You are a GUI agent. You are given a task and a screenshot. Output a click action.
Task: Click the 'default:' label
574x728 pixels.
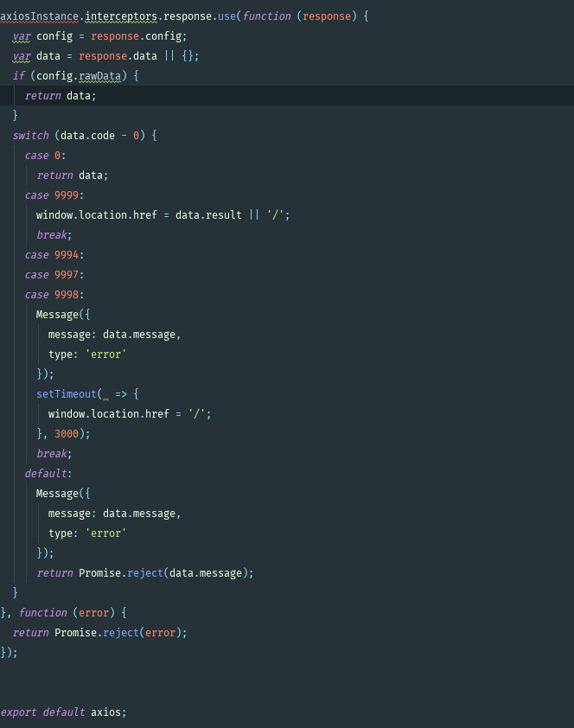tap(48, 474)
